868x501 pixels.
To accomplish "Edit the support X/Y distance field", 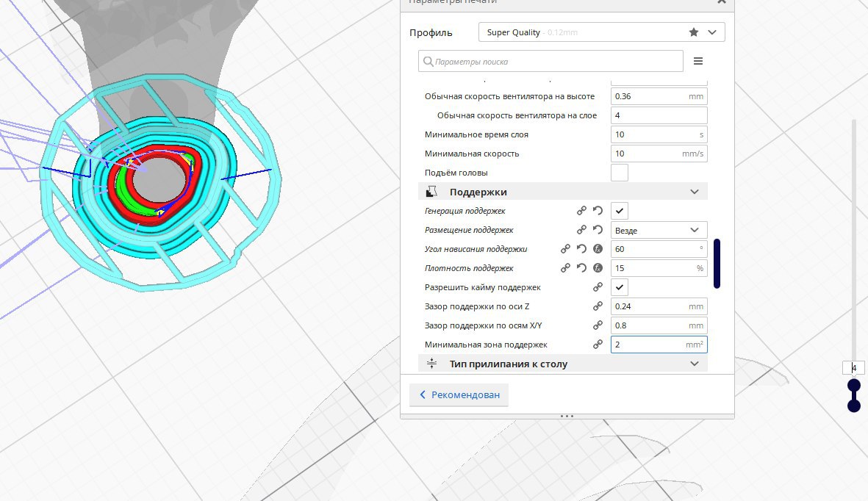I will [659, 325].
